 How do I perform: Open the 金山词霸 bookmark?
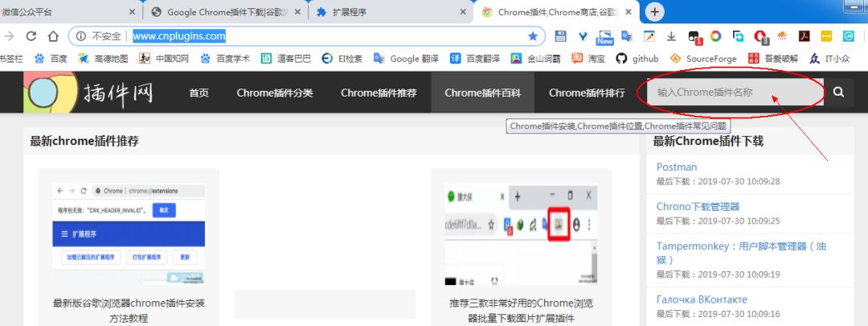tap(536, 58)
